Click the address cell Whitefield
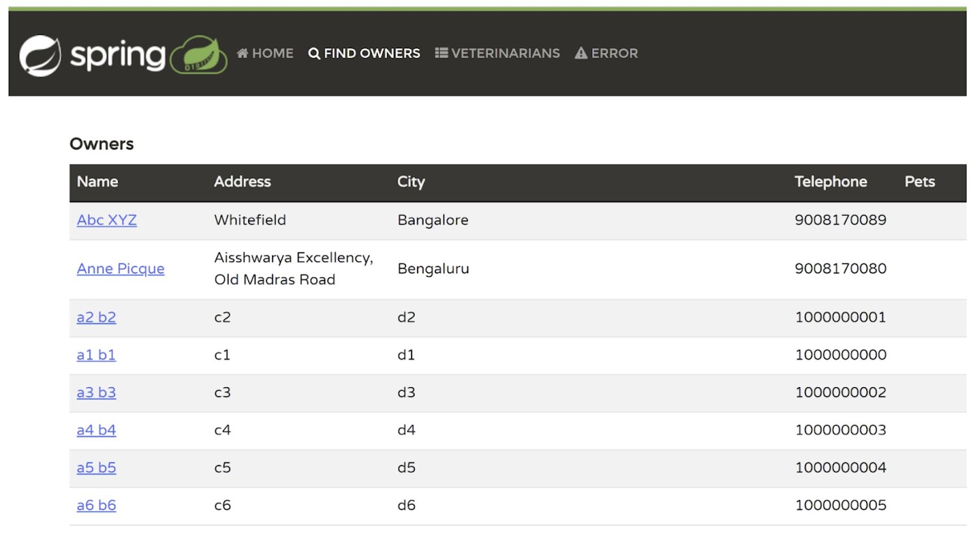This screenshot has width=980, height=542. point(250,220)
